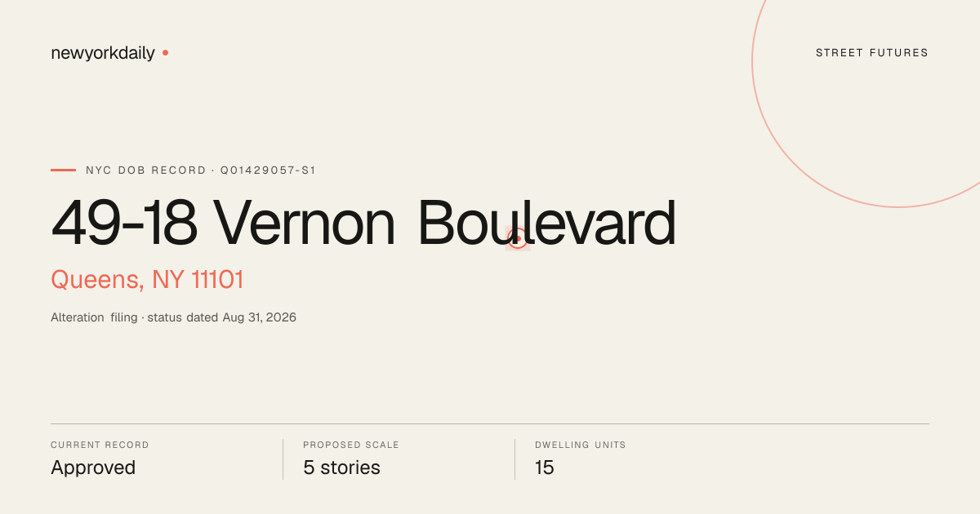Viewport: 980px width, 514px height.
Task: Click the 49-18 Vernon Boulevard headline
Action: (363, 223)
